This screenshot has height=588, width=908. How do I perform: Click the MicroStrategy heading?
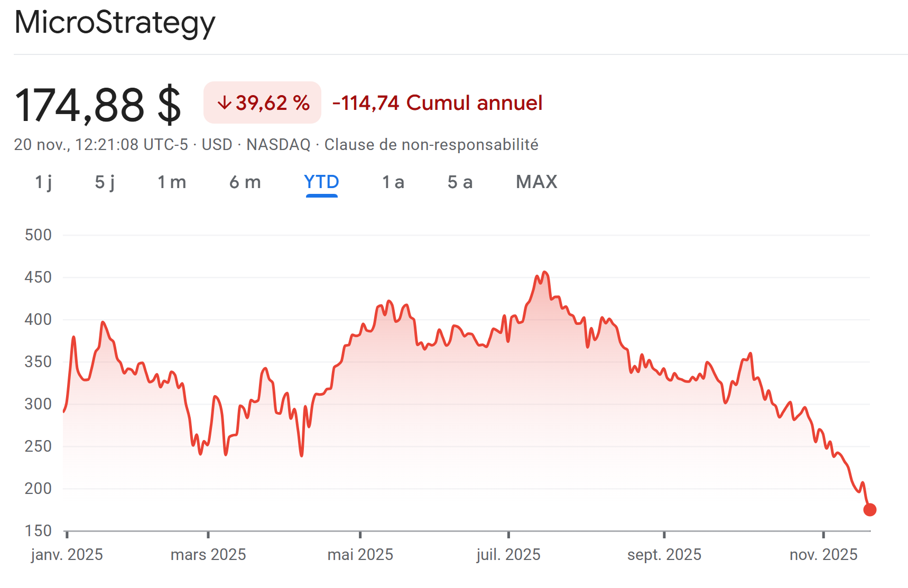point(115,23)
